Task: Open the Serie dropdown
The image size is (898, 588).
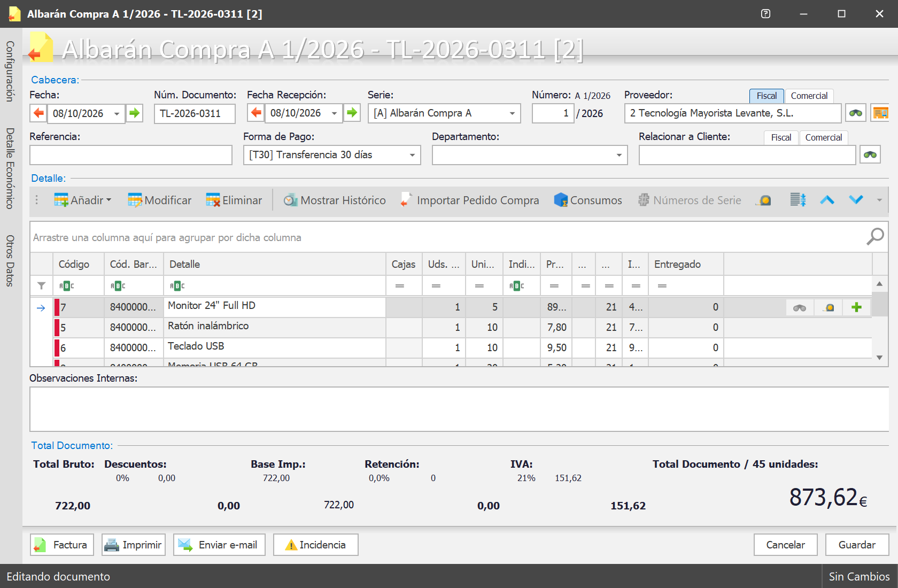Action: (512, 113)
